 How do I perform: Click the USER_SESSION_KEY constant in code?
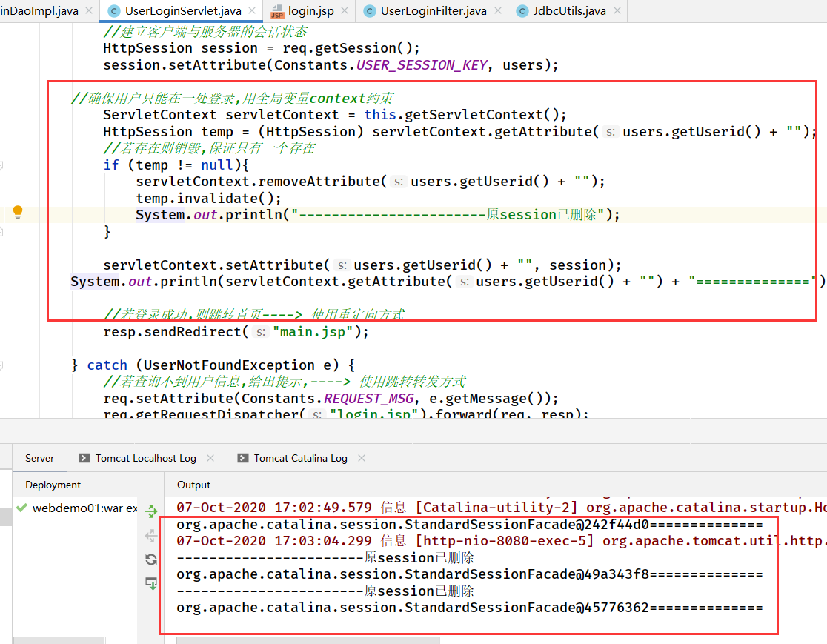click(x=422, y=65)
